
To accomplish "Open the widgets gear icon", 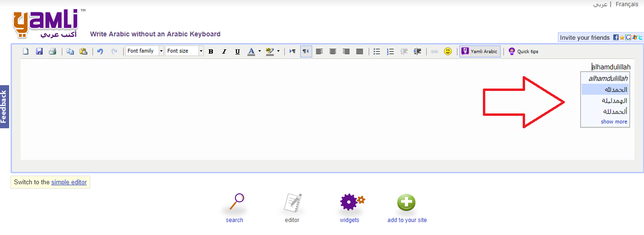I will (x=351, y=201).
